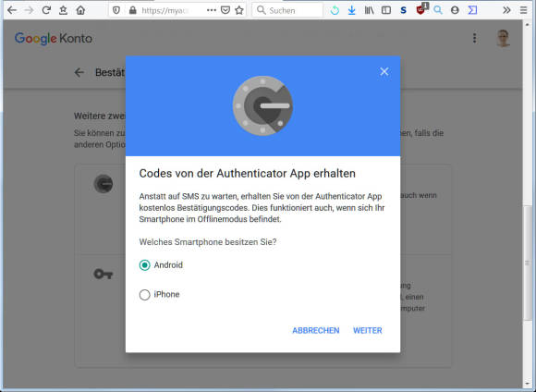Open the Google Konto vertical dots menu

point(474,38)
